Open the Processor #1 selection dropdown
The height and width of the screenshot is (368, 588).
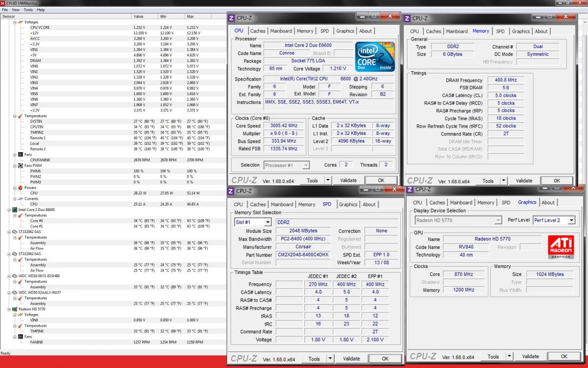(x=306, y=165)
